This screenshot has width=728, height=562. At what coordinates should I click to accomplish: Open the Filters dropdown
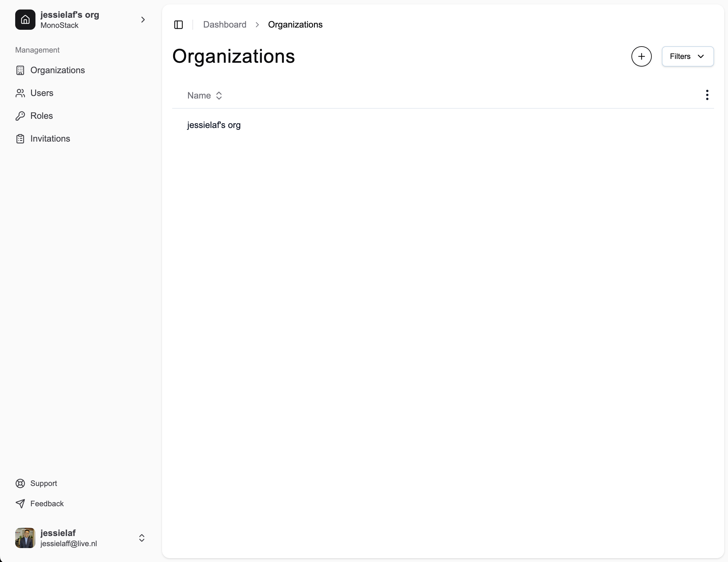click(x=687, y=56)
